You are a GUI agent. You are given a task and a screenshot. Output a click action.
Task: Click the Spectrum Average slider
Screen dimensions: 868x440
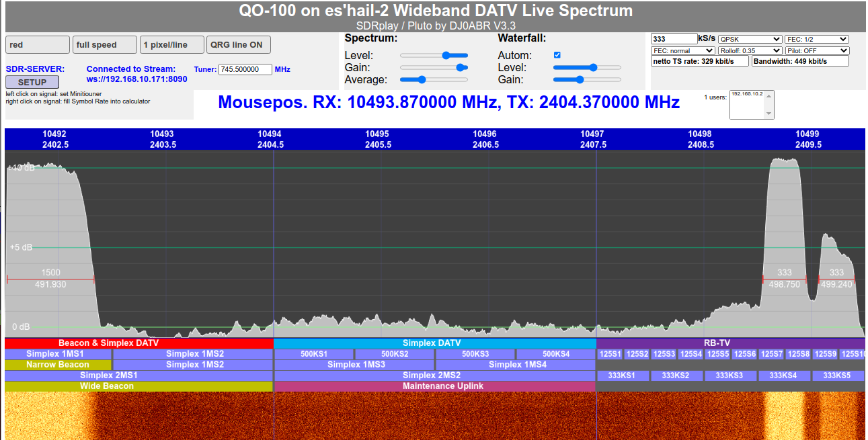434,79
